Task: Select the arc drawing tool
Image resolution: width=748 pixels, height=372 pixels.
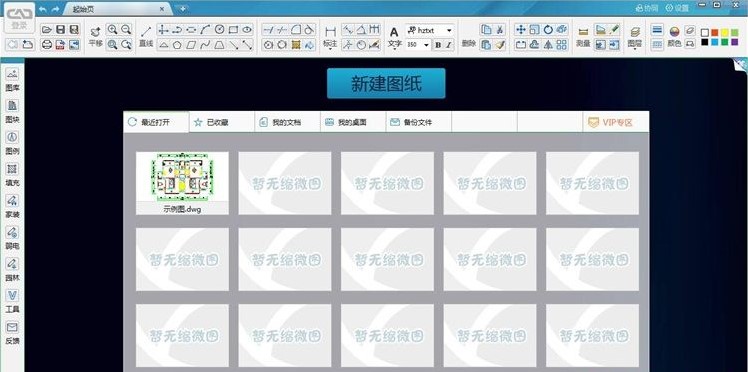Action: click(x=205, y=30)
